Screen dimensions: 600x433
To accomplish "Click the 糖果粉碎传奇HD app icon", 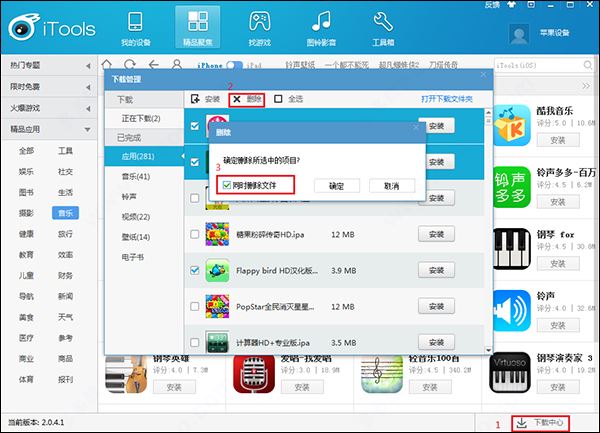I will tap(217, 234).
